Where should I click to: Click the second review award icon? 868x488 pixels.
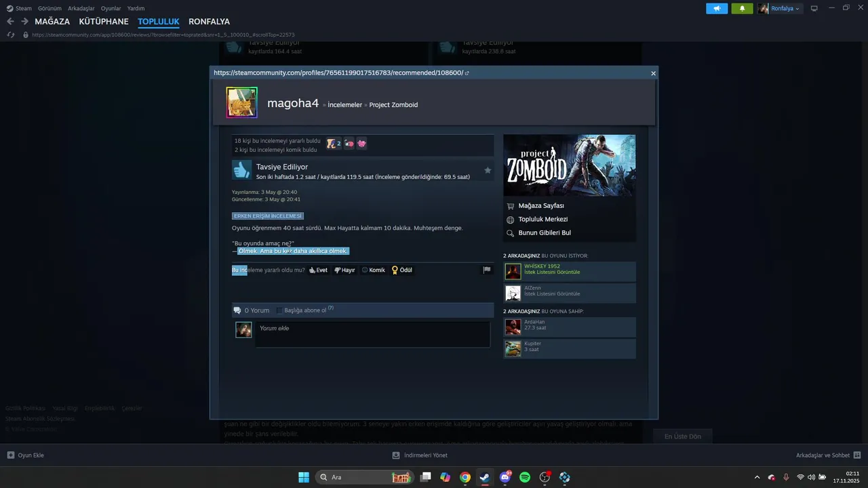349,144
